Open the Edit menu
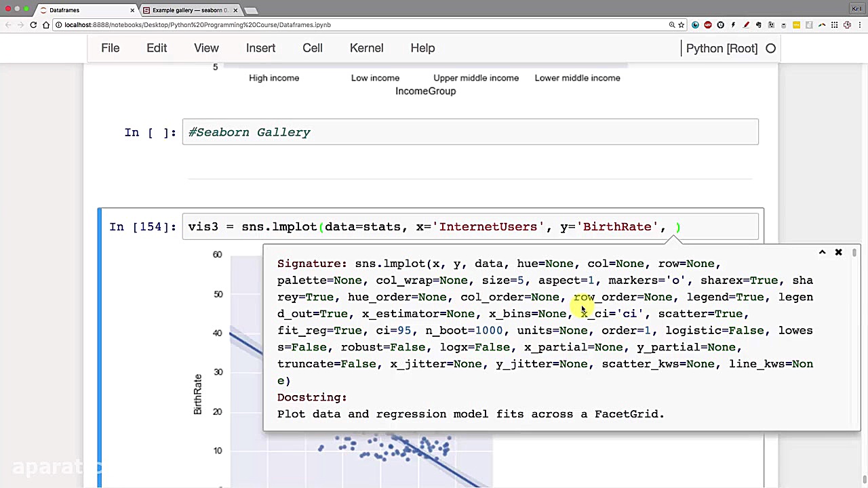Viewport: 868px width, 488px height. coord(157,48)
